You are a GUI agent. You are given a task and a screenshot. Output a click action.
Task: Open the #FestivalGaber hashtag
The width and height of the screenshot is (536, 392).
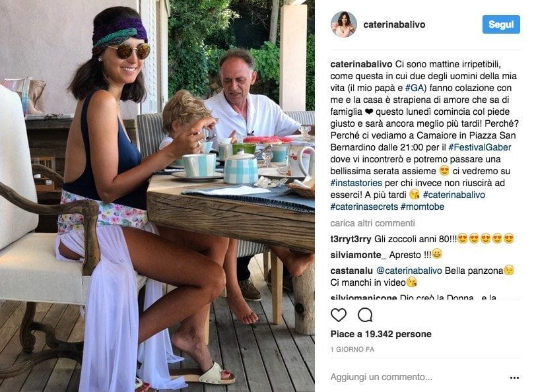(480, 147)
